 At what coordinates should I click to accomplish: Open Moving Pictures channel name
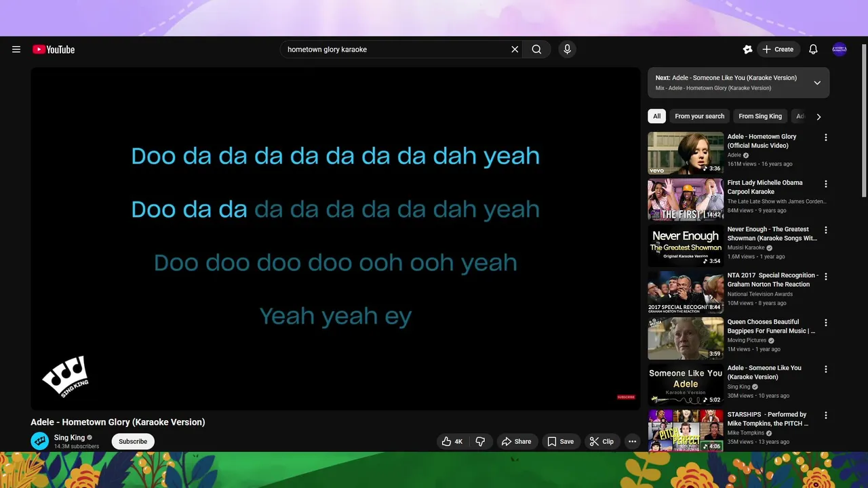pos(747,340)
